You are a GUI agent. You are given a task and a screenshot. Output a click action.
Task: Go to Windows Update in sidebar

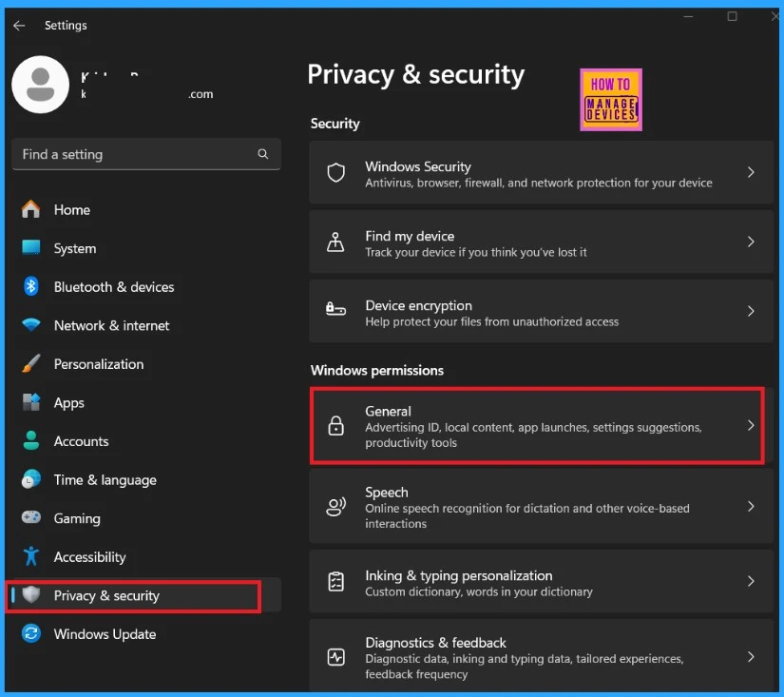tap(105, 634)
